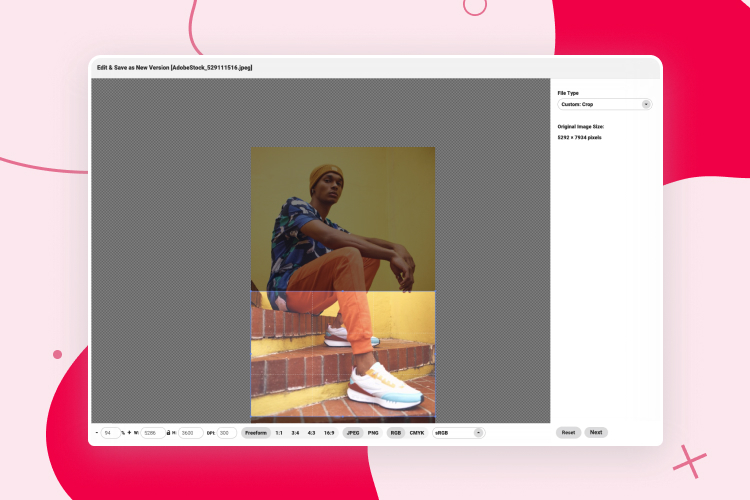Screen dimensions: 750x500
Task: Click the sRGB dropdown arrow
Action: (x=478, y=433)
